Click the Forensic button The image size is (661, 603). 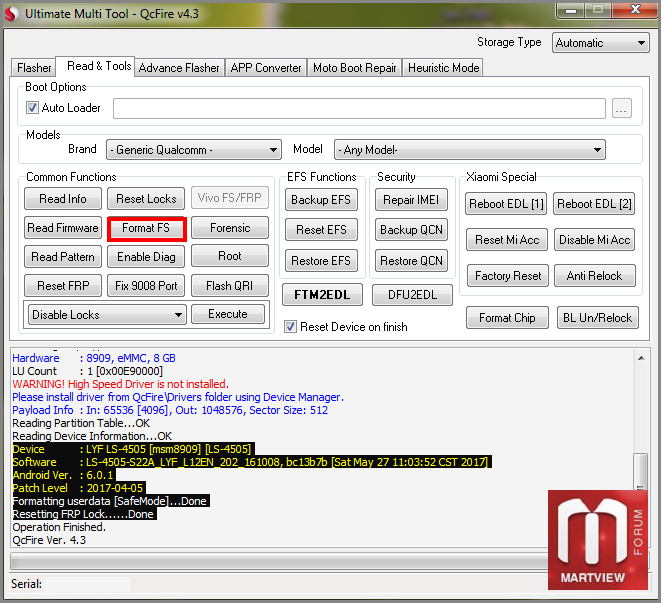coord(230,228)
